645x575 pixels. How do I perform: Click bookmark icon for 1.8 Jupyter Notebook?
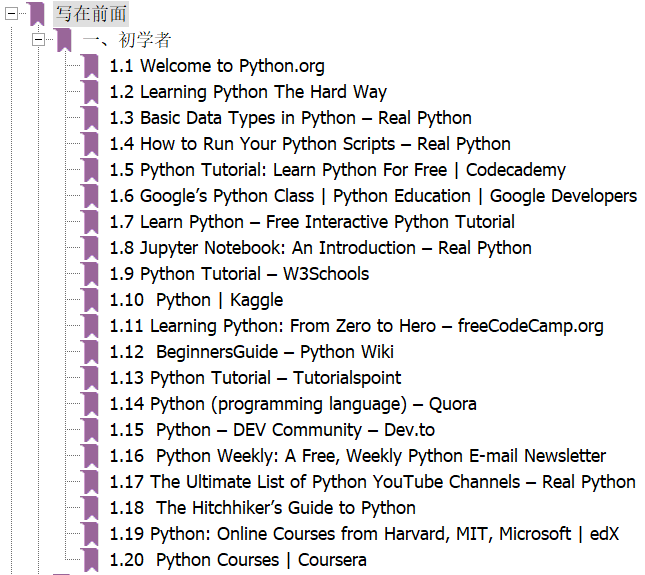click(x=91, y=248)
